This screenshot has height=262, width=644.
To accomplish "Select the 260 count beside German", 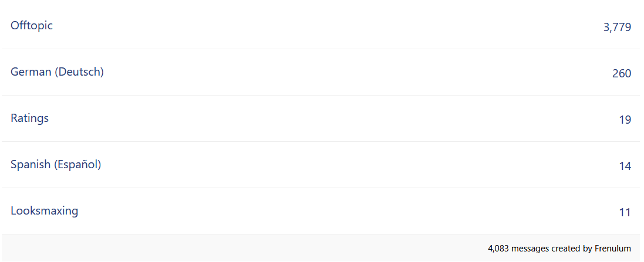I will click(622, 74).
